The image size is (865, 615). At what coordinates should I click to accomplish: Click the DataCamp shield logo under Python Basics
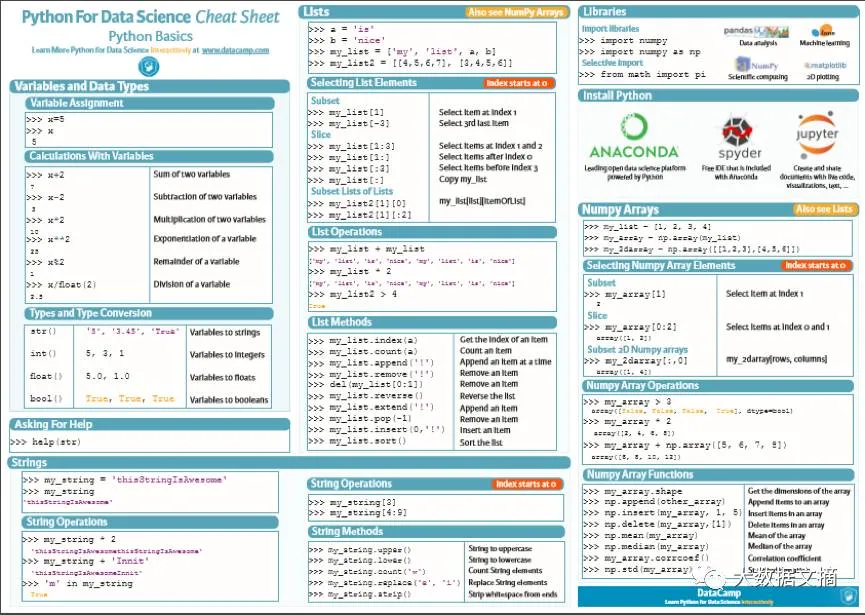(x=148, y=67)
